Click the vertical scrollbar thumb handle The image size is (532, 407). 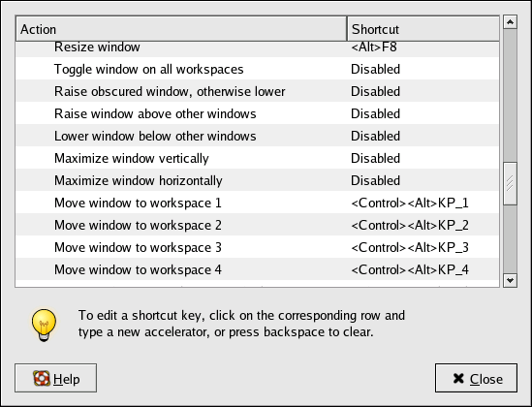coord(510,183)
